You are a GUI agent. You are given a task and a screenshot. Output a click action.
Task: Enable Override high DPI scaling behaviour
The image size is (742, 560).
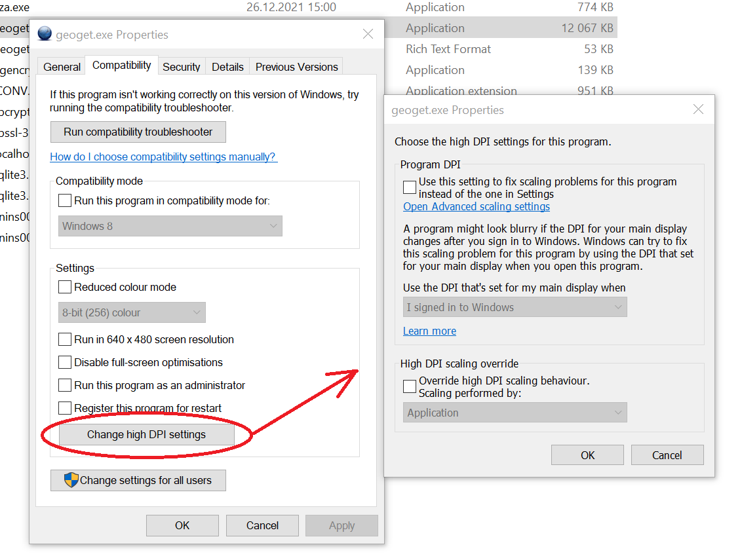point(410,386)
